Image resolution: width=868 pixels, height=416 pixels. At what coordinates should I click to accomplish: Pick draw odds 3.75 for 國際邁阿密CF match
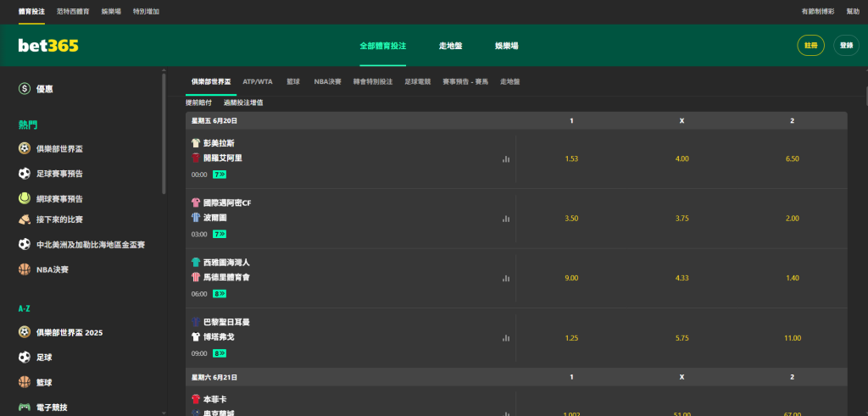[682, 219]
